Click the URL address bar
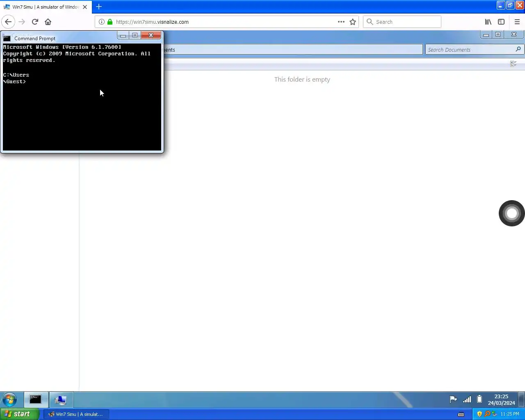525x420 pixels. click(x=227, y=22)
